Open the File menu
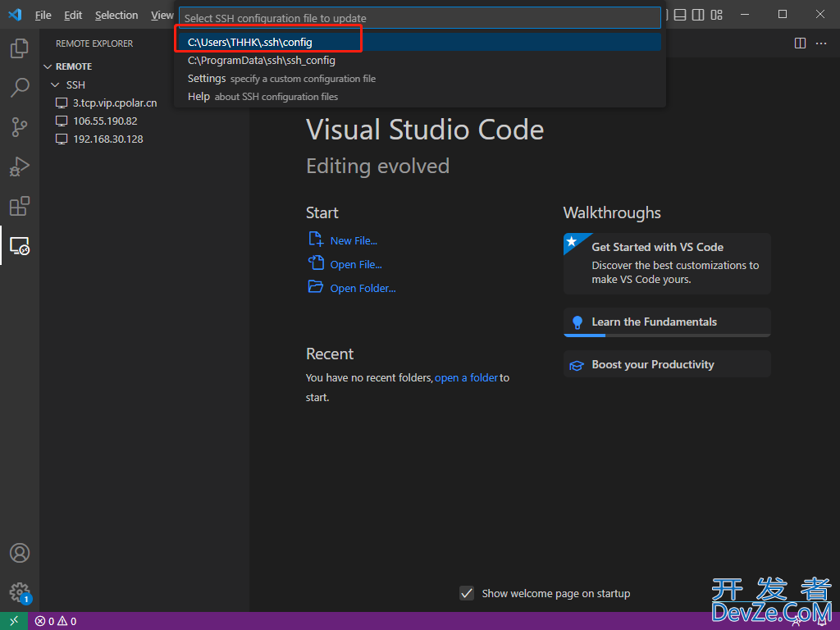The width and height of the screenshot is (840, 630). tap(43, 15)
